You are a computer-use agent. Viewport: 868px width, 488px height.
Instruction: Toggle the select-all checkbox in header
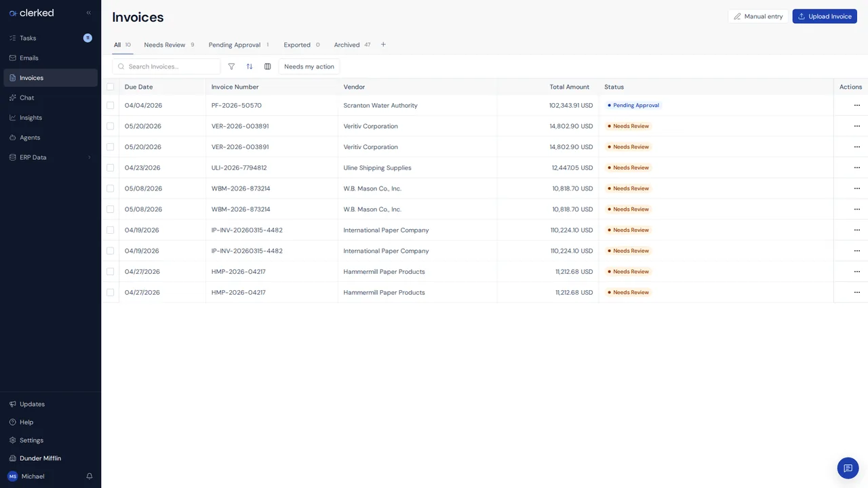(x=110, y=87)
